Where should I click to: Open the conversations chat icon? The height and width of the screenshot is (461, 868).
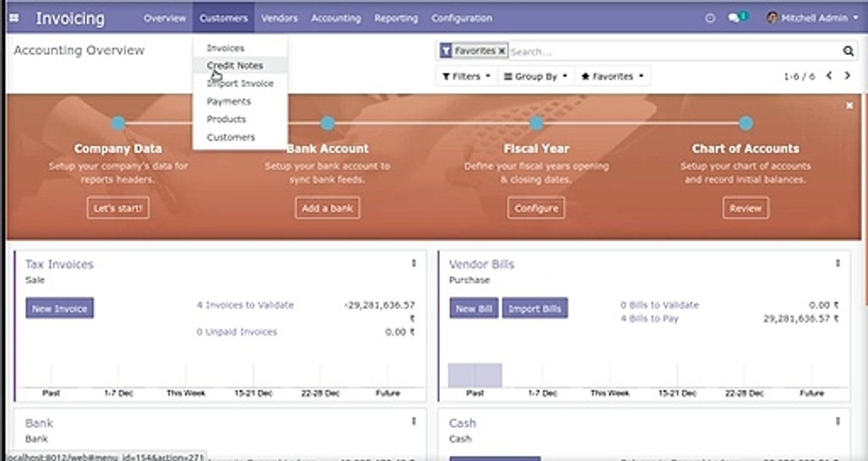point(737,18)
